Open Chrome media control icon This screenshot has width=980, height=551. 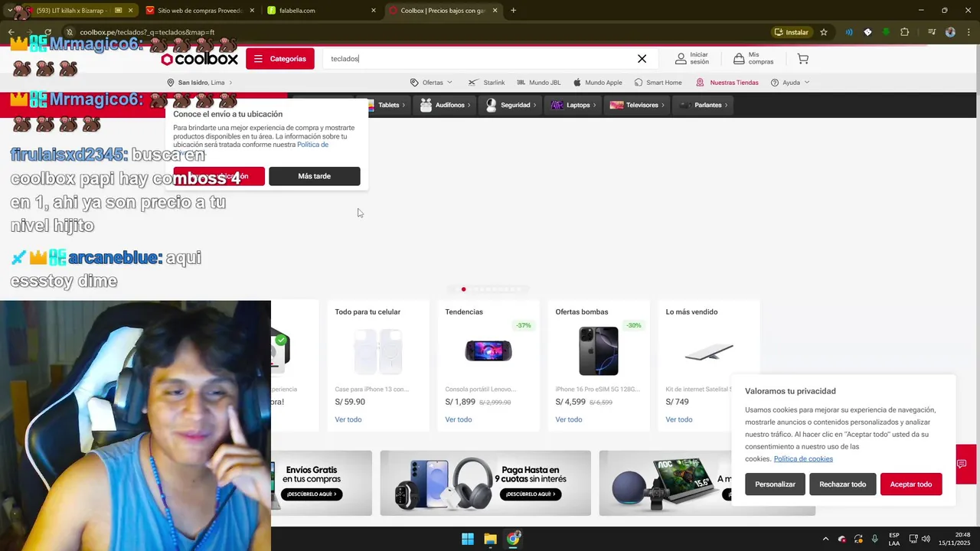coord(931,32)
